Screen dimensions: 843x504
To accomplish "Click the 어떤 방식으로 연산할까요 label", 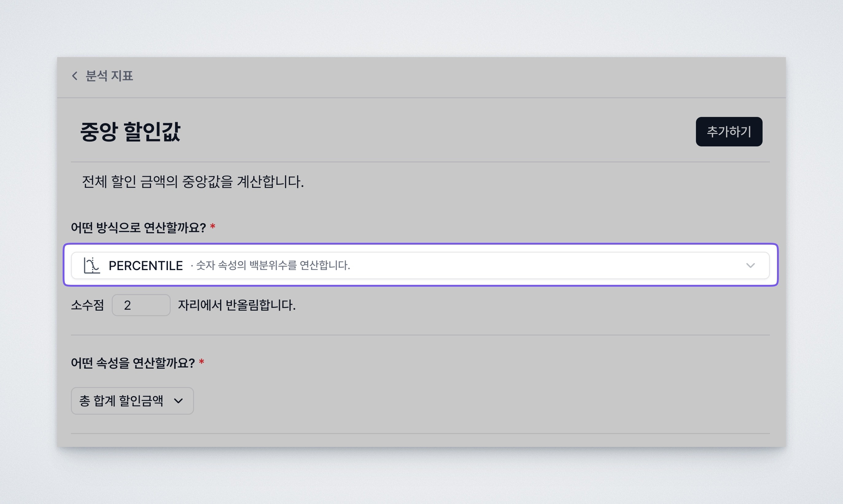I will pos(138,227).
